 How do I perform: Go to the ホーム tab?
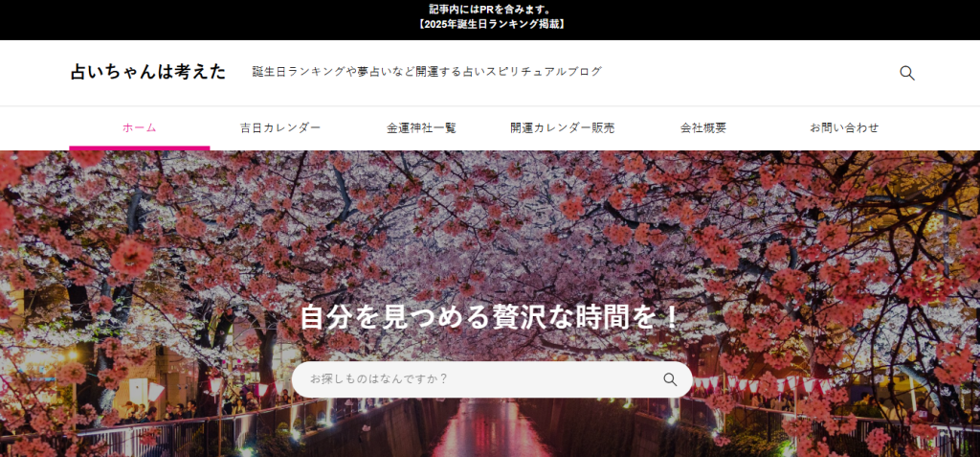pos(139,127)
